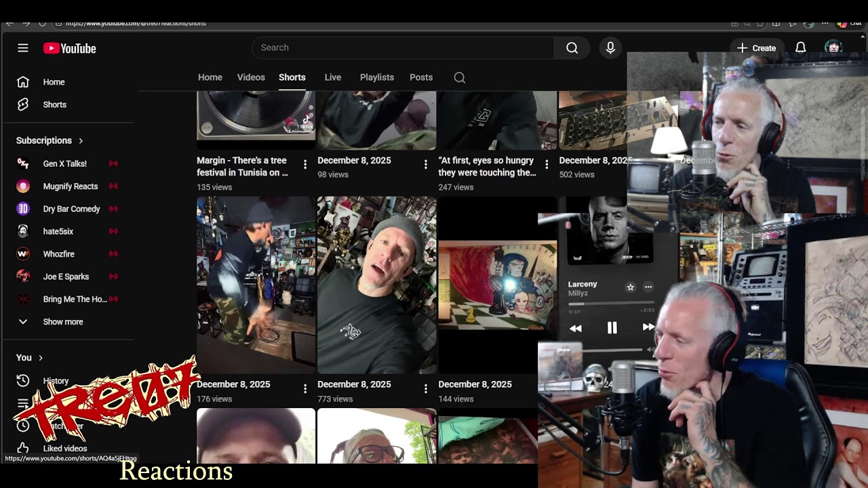
Task: Start voice search with the microphone icon
Action: 610,47
